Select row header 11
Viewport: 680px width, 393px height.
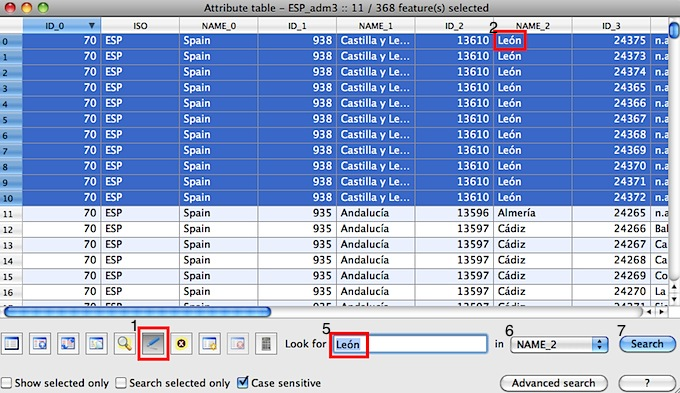[x=11, y=213]
